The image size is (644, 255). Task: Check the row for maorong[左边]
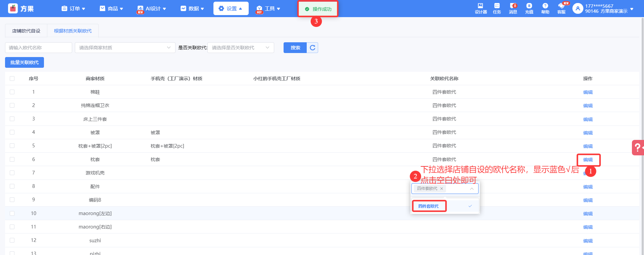pyautogui.click(x=12, y=213)
